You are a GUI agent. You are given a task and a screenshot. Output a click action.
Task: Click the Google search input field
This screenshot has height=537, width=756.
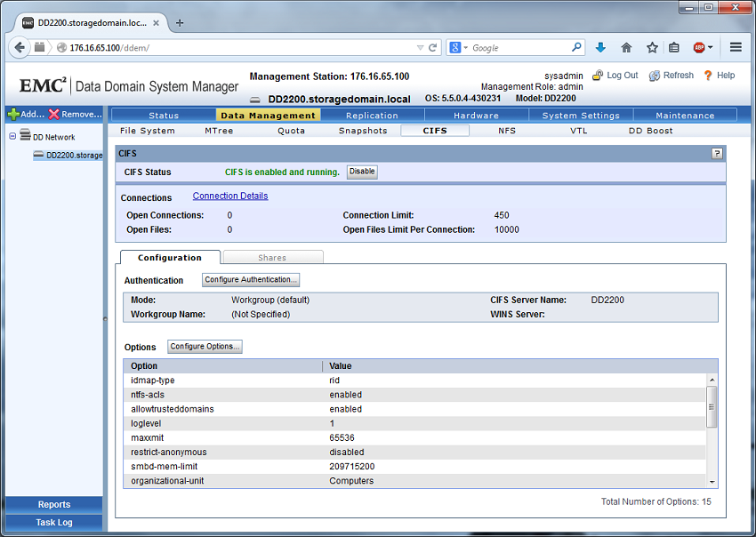520,48
